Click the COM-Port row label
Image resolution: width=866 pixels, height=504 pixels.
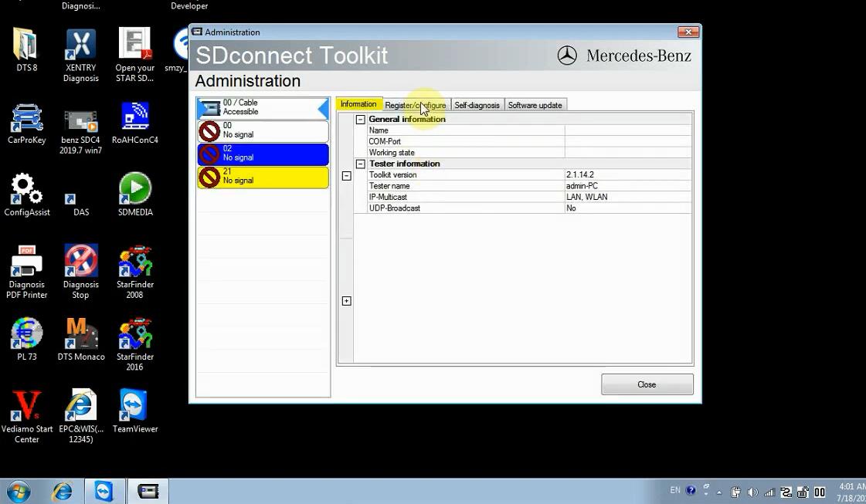[x=385, y=141]
